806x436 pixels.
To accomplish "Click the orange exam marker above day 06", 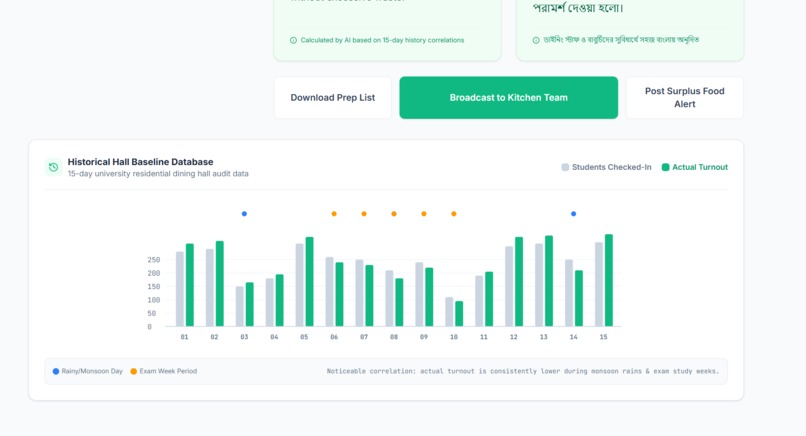I will point(334,214).
